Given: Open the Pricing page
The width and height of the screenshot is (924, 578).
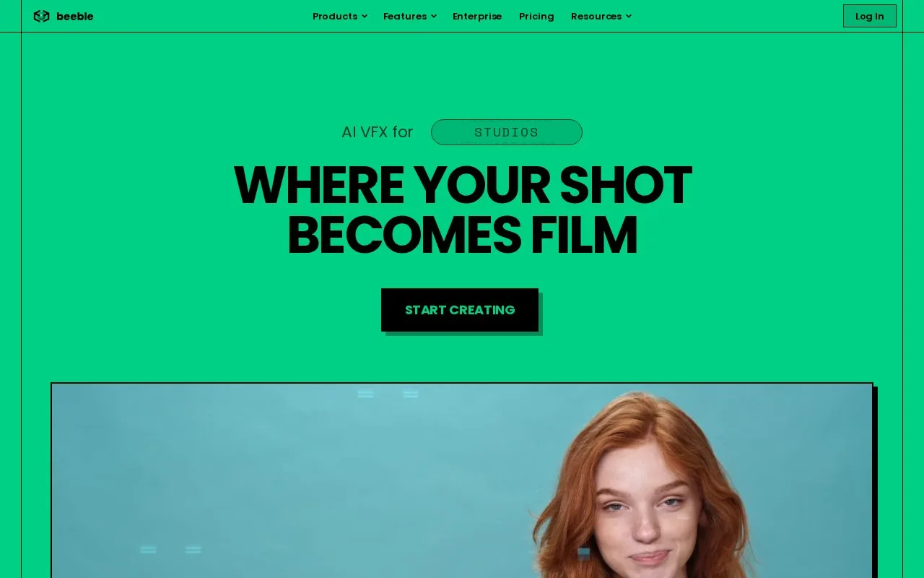Looking at the screenshot, I should tap(536, 16).
